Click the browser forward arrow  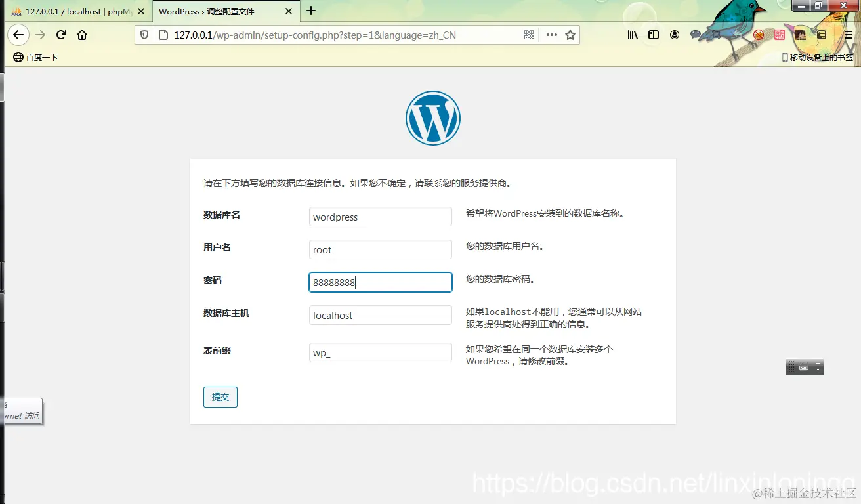pyautogui.click(x=40, y=35)
